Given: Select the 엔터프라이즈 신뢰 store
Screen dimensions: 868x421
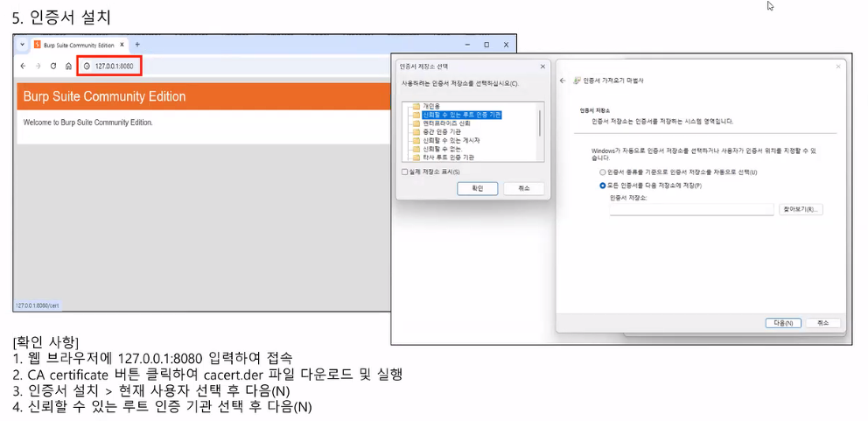Looking at the screenshot, I should coord(446,123).
